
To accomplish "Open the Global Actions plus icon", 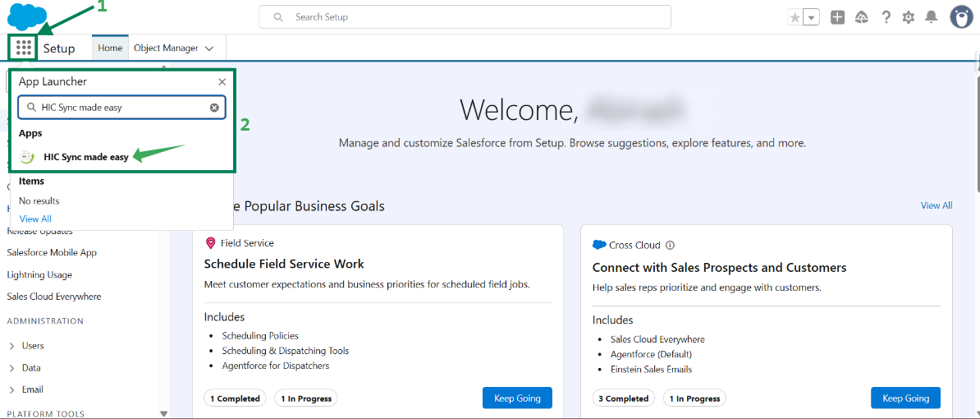I will pos(837,17).
